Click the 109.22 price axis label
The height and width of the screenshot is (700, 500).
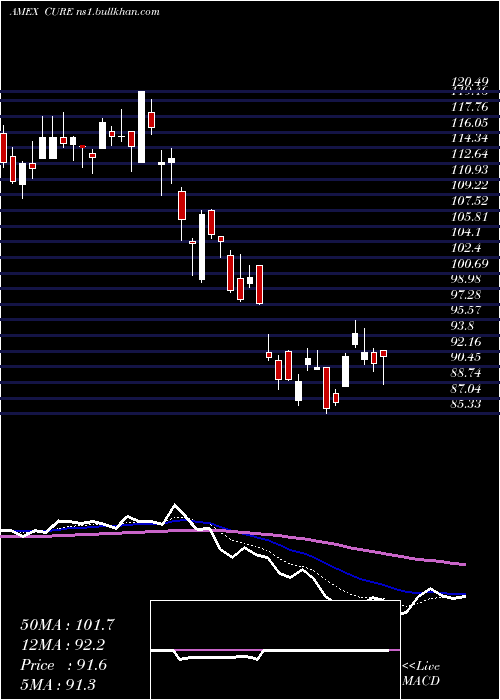(470, 185)
